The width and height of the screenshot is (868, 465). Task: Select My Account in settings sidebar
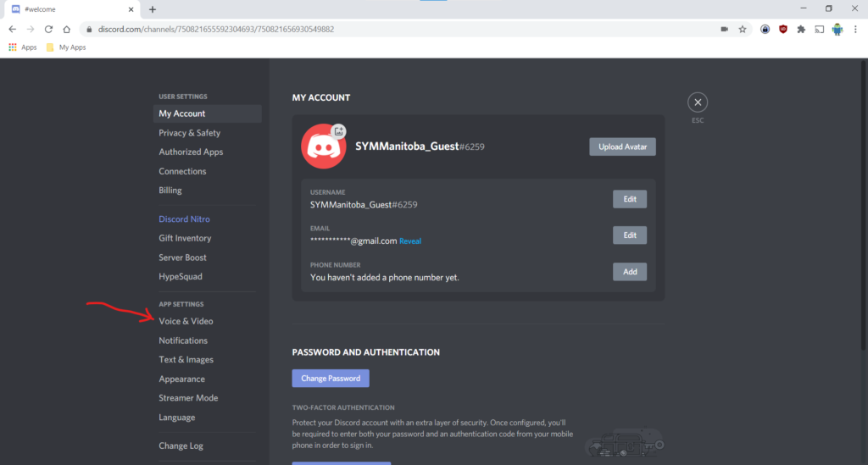pyautogui.click(x=207, y=113)
